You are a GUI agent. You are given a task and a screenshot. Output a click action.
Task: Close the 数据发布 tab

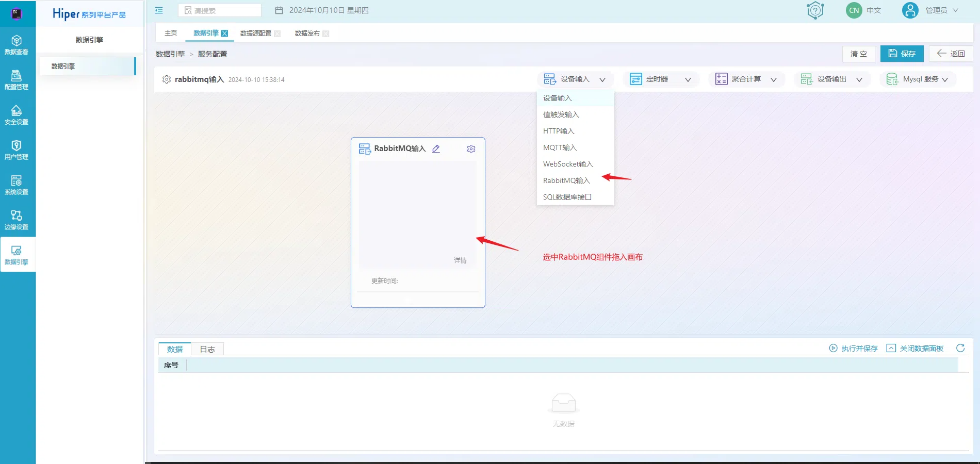(x=326, y=34)
